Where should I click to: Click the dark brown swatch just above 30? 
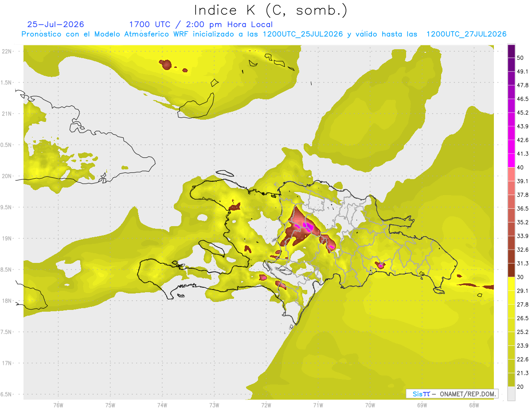pyautogui.click(x=511, y=270)
